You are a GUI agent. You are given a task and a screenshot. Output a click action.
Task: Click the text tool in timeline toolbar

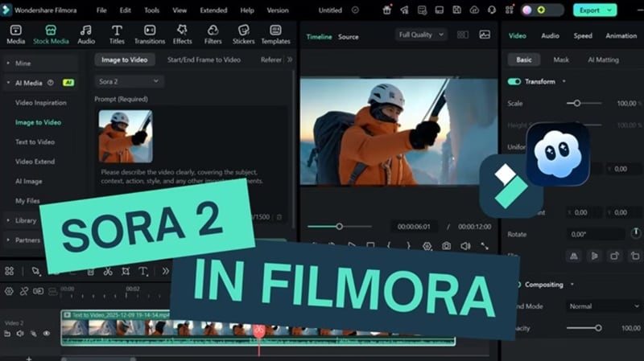[143, 271]
